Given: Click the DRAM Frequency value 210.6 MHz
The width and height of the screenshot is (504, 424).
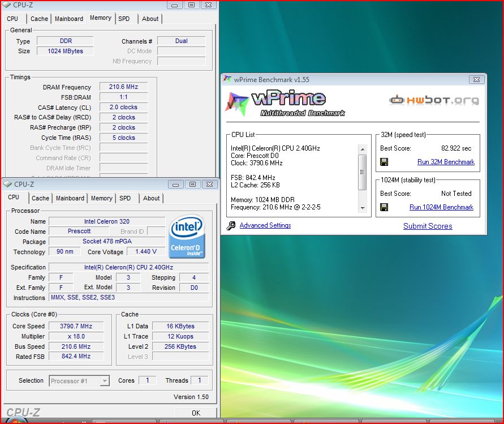Looking at the screenshot, I should tap(123, 87).
